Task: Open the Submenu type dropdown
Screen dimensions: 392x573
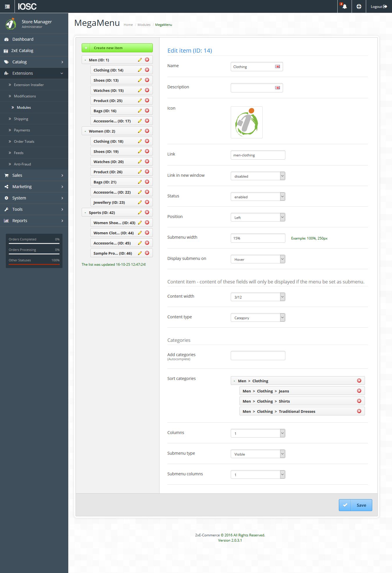Action: coord(258,454)
